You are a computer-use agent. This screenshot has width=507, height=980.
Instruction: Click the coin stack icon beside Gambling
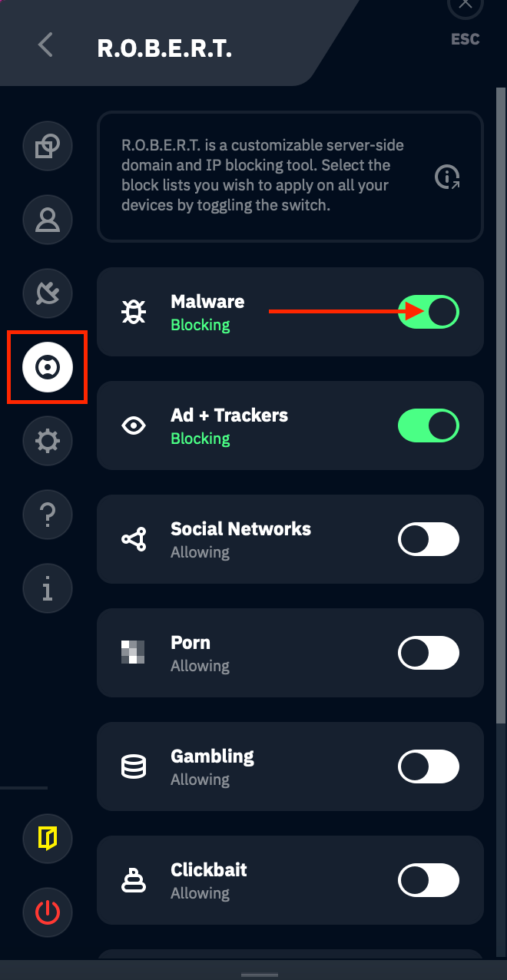coord(134,766)
